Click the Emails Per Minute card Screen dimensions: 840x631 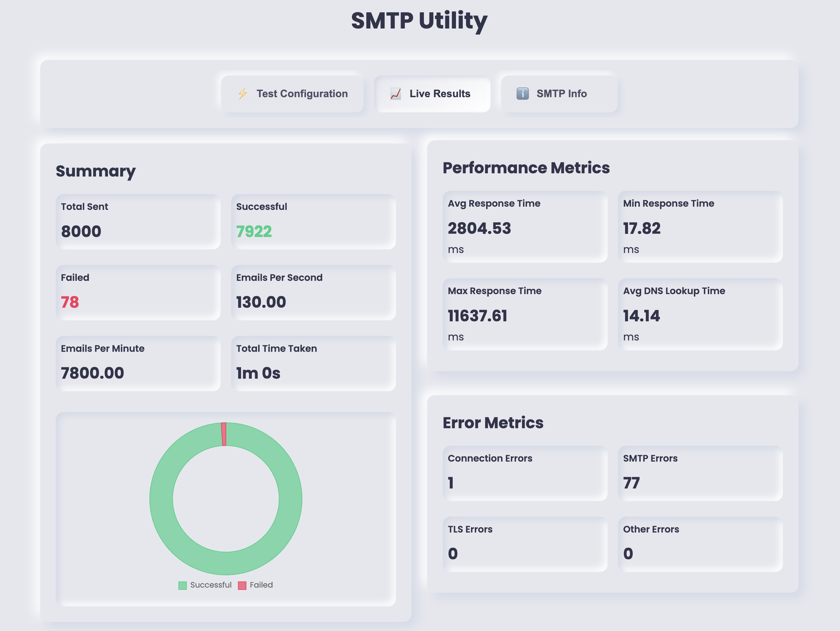[x=138, y=363]
